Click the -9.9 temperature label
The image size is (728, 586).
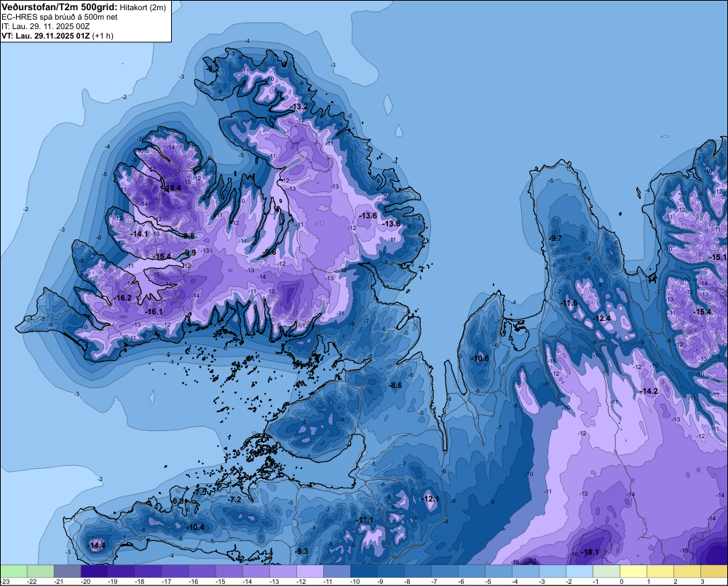pos(189,253)
